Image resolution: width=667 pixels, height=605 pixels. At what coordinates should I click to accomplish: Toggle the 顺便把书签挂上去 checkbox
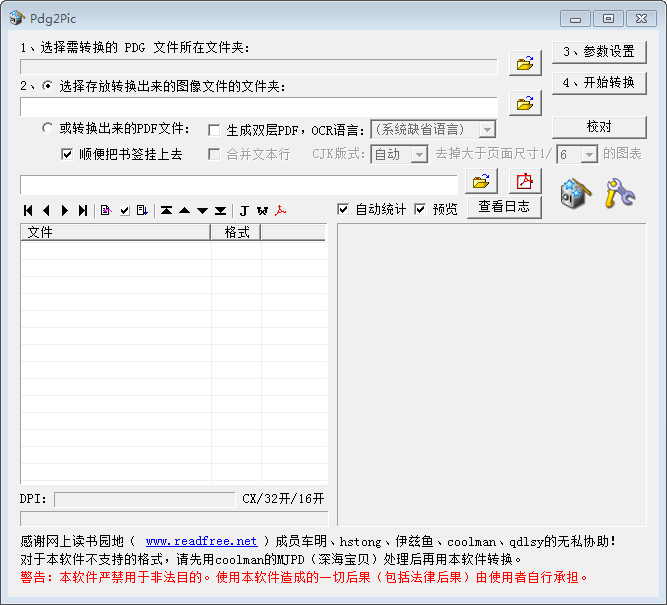click(x=67, y=154)
